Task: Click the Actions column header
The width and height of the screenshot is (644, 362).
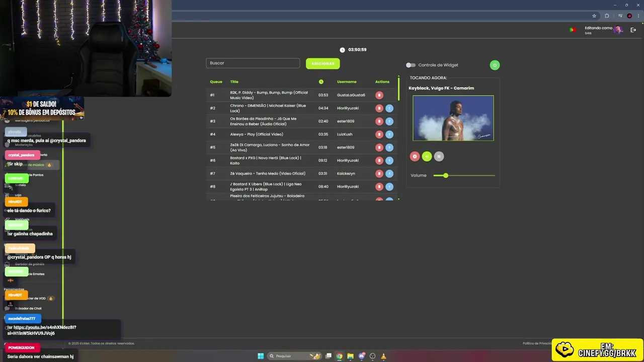Action: point(382,82)
